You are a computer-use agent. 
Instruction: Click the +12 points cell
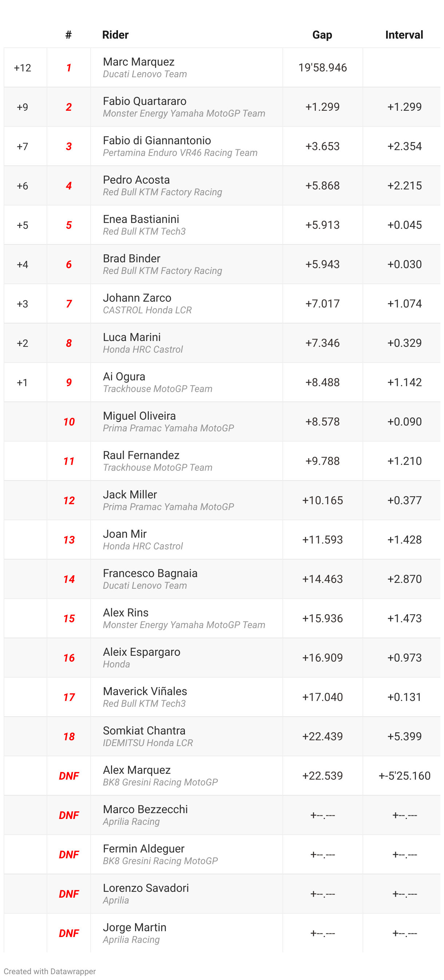(x=23, y=68)
